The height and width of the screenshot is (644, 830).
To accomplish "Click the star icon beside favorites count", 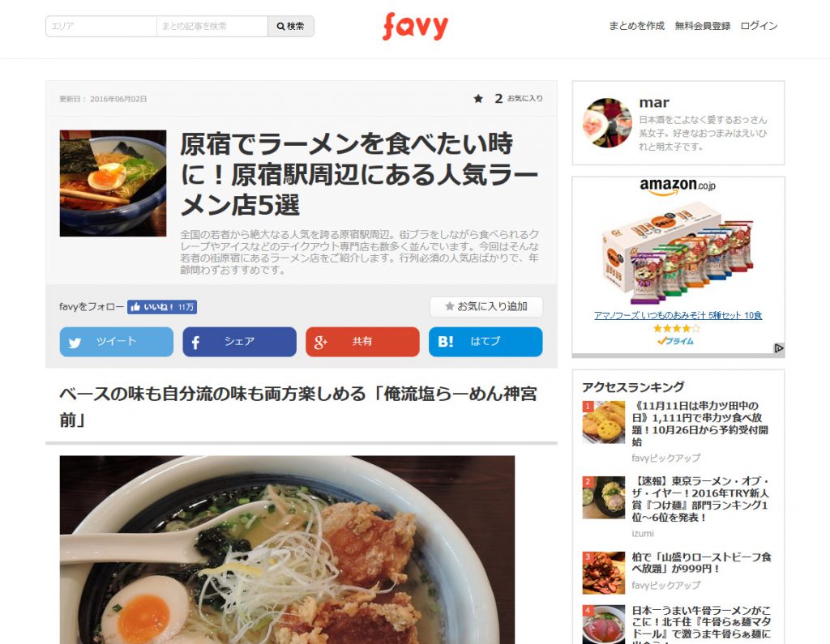I will pyautogui.click(x=478, y=99).
